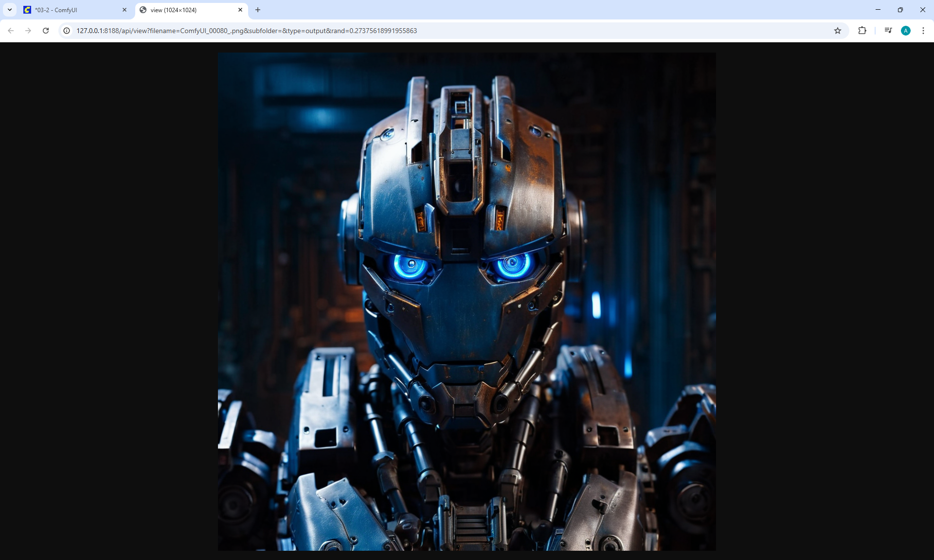The width and height of the screenshot is (934, 560).
Task: Bookmark this page with star icon
Action: tap(837, 31)
